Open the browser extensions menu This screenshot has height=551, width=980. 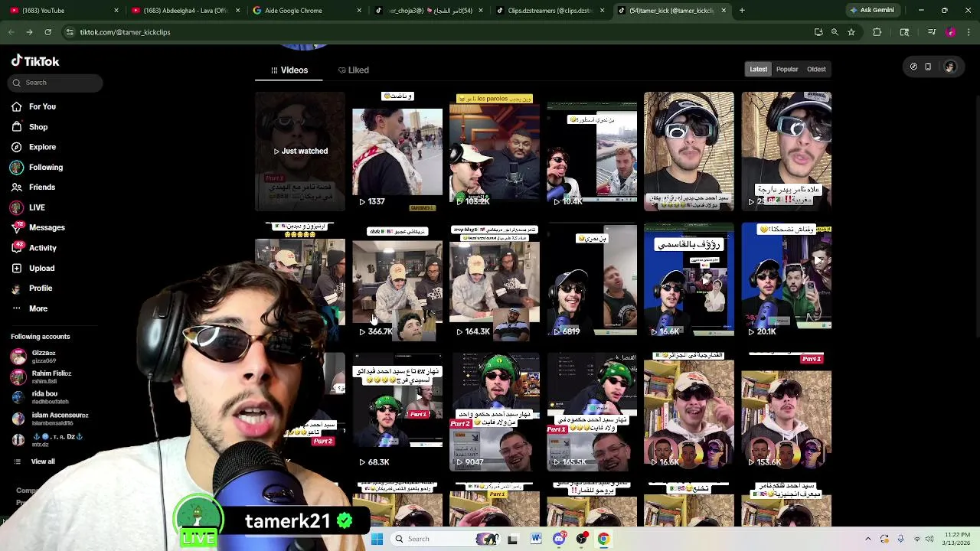tap(877, 32)
